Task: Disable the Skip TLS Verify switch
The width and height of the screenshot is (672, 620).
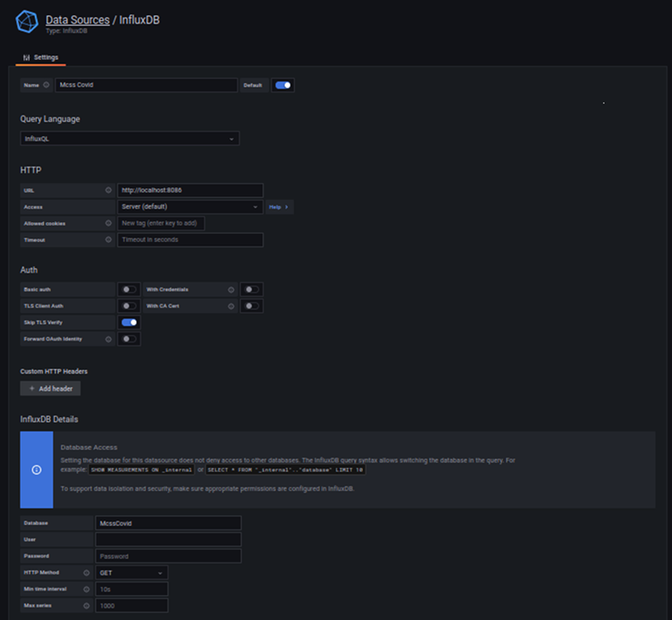Action: pos(129,323)
